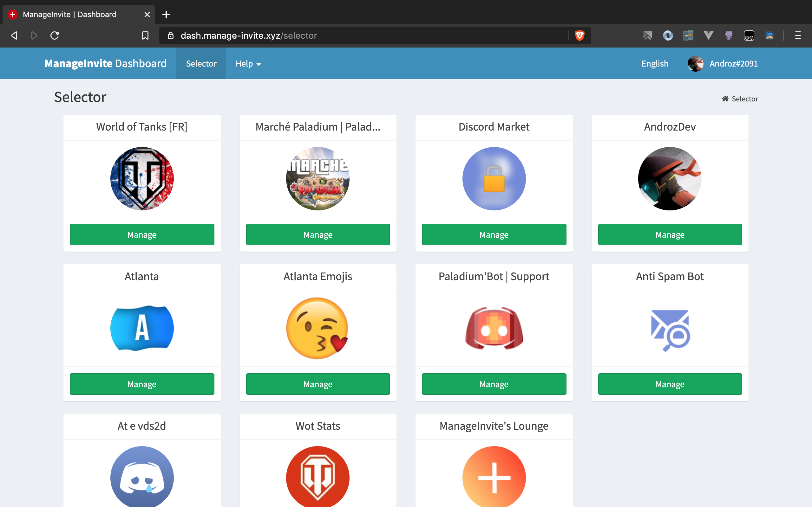The width and height of the screenshot is (812, 507).
Task: Click the home icon in breadcrumb
Action: (x=725, y=99)
